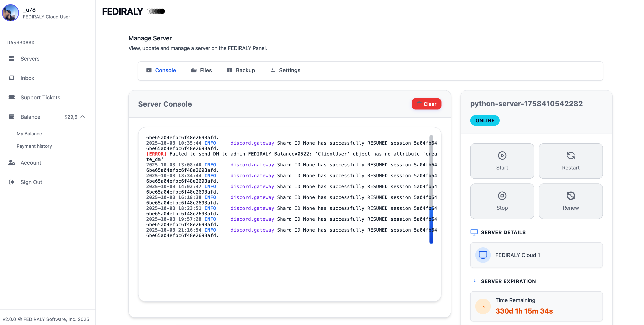Open the My Balance link
This screenshot has height=325, width=644.
coord(29,134)
